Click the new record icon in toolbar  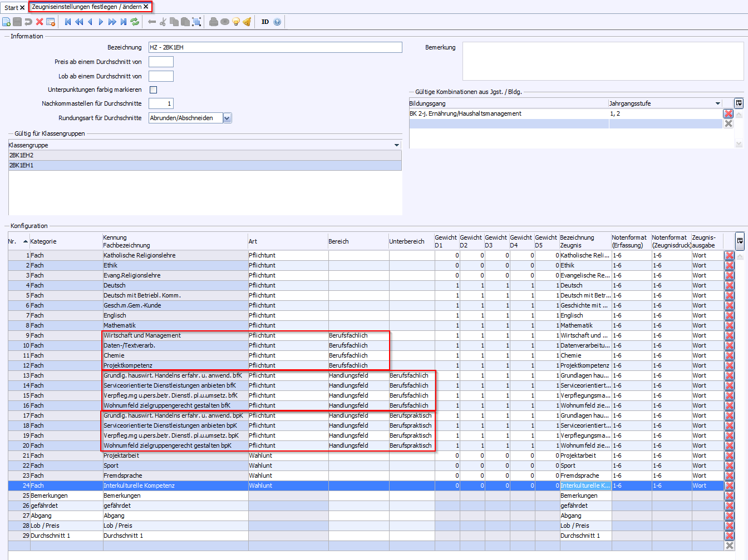(6, 22)
